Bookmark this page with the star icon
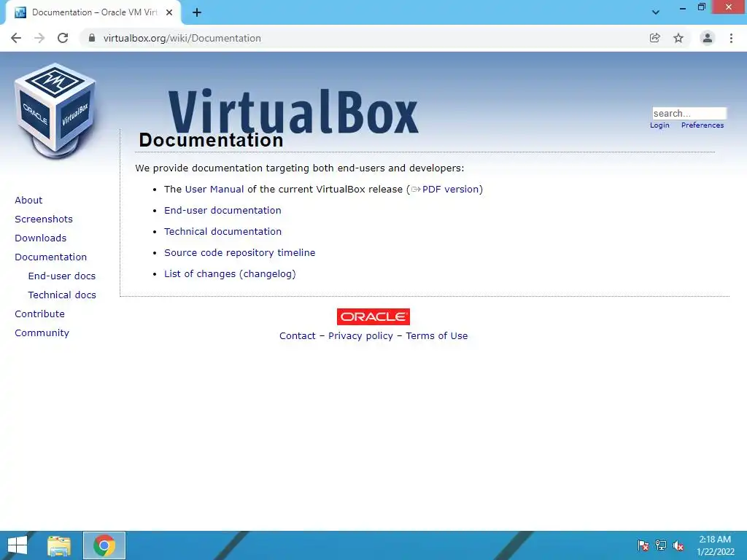Image resolution: width=747 pixels, height=560 pixels. click(x=678, y=38)
